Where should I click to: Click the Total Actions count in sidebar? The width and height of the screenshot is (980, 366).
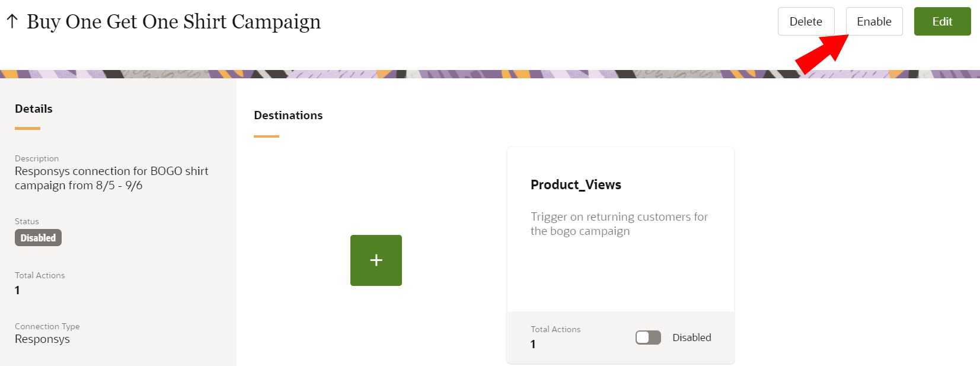(x=17, y=290)
